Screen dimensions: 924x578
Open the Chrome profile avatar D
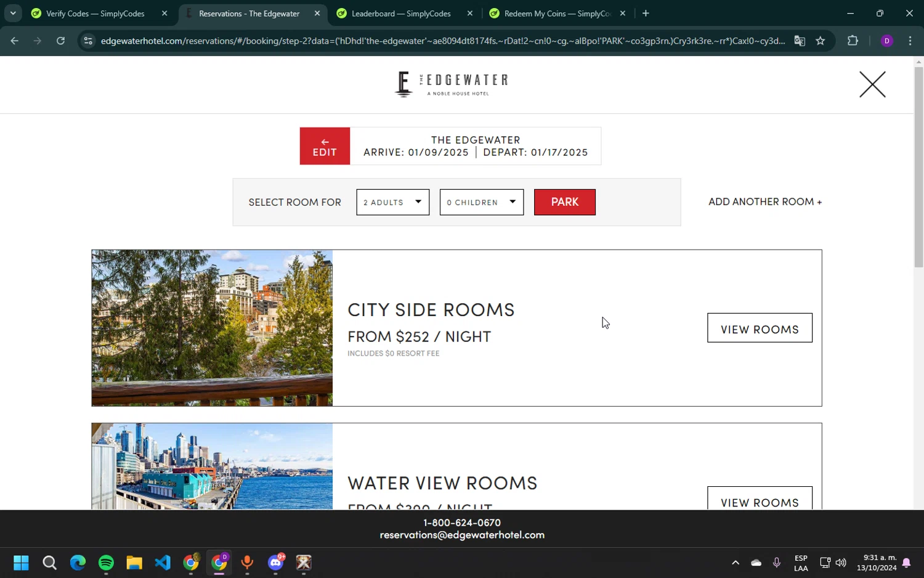pos(887,41)
